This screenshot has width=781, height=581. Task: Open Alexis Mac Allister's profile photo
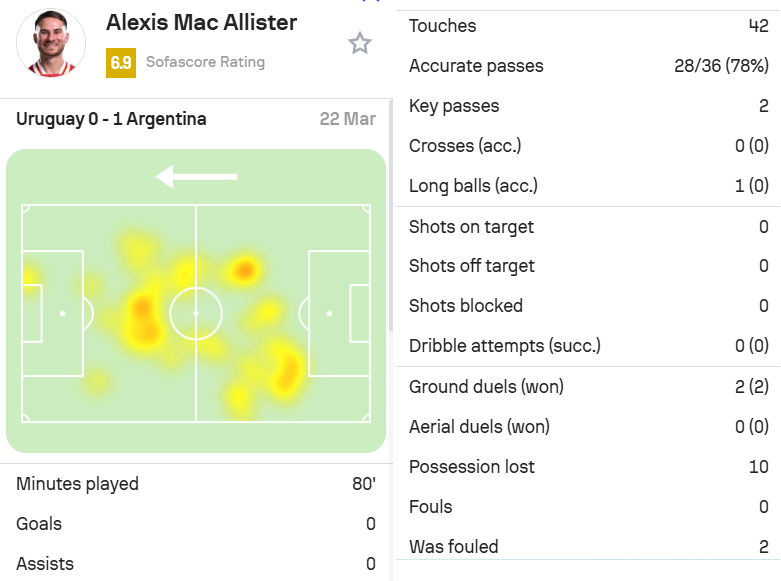(51, 43)
